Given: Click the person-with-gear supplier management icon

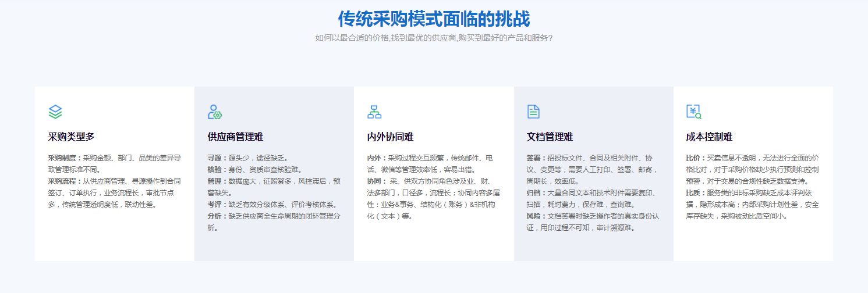Looking at the screenshot, I should (x=215, y=112).
